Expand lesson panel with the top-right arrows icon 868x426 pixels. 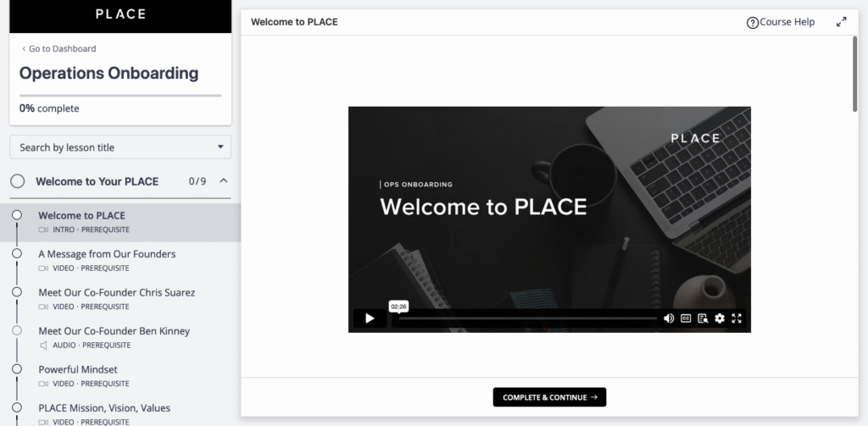pos(841,22)
